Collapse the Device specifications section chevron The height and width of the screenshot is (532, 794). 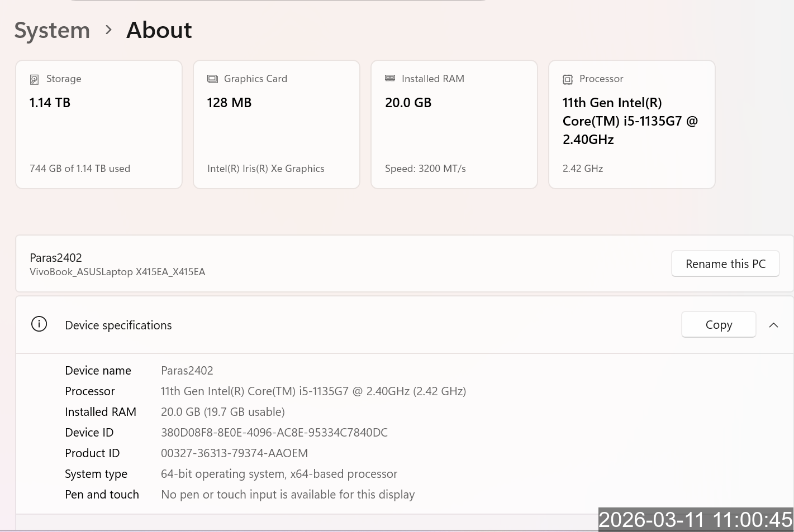point(773,325)
